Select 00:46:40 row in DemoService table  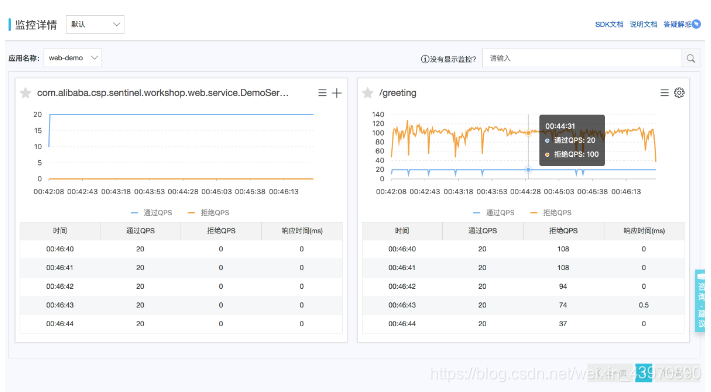pos(181,249)
